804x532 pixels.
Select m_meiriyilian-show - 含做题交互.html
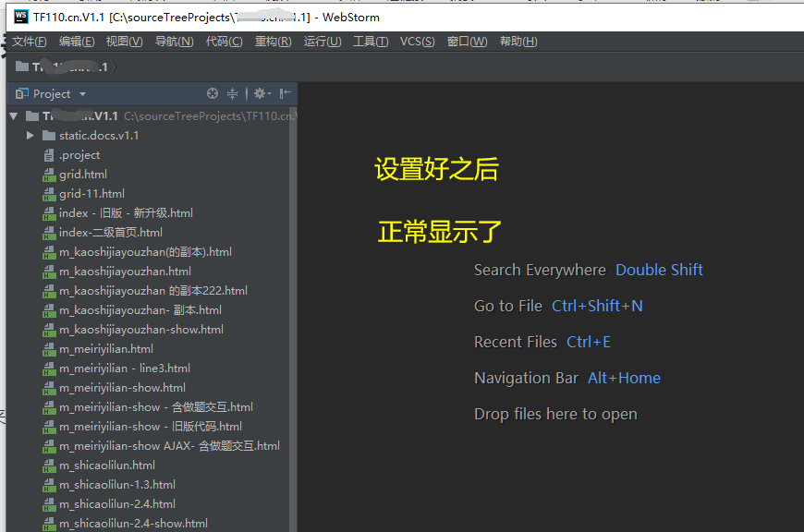coord(156,407)
